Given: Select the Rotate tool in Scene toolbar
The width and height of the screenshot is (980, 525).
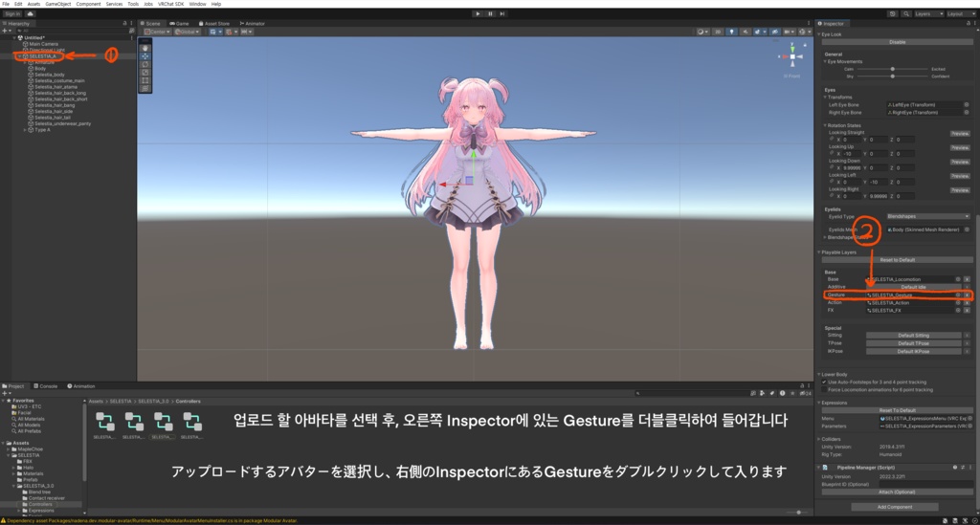Looking at the screenshot, I should coord(145,64).
